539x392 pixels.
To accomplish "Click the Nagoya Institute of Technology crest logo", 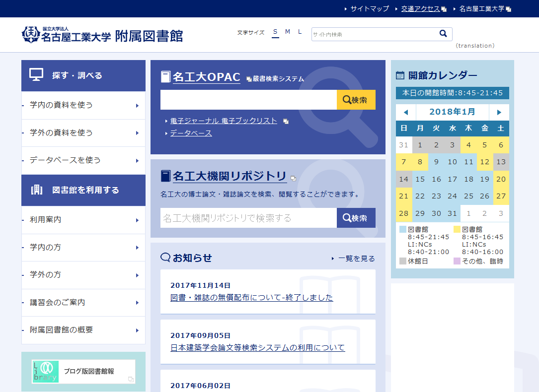I will [x=31, y=35].
